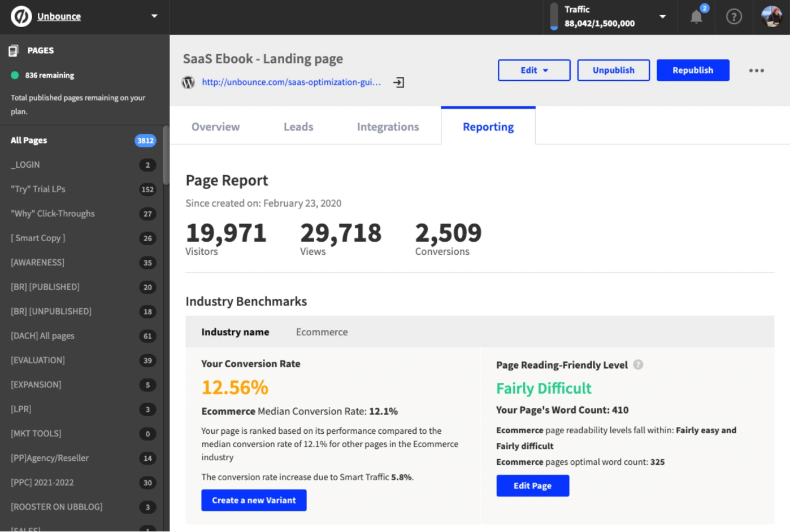Open the ellipsis more-options menu
790x532 pixels.
click(757, 70)
